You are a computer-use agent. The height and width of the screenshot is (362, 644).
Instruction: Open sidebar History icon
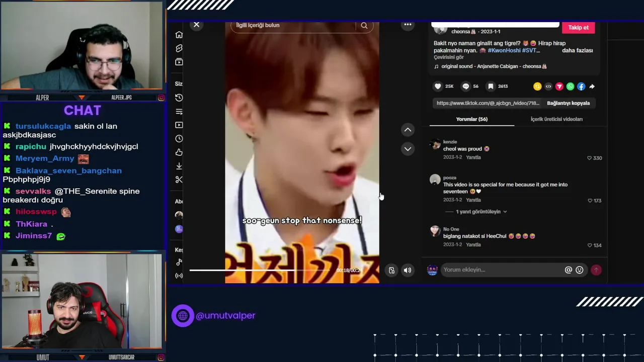[x=179, y=98]
